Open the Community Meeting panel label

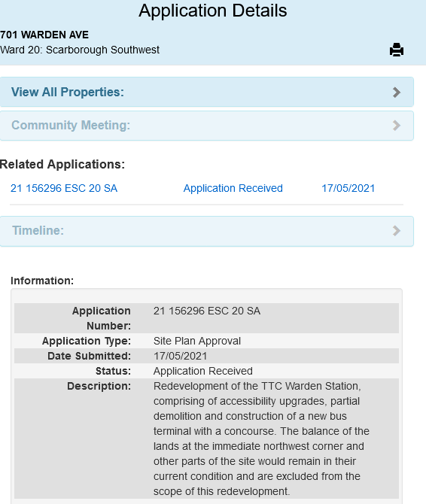(x=71, y=125)
